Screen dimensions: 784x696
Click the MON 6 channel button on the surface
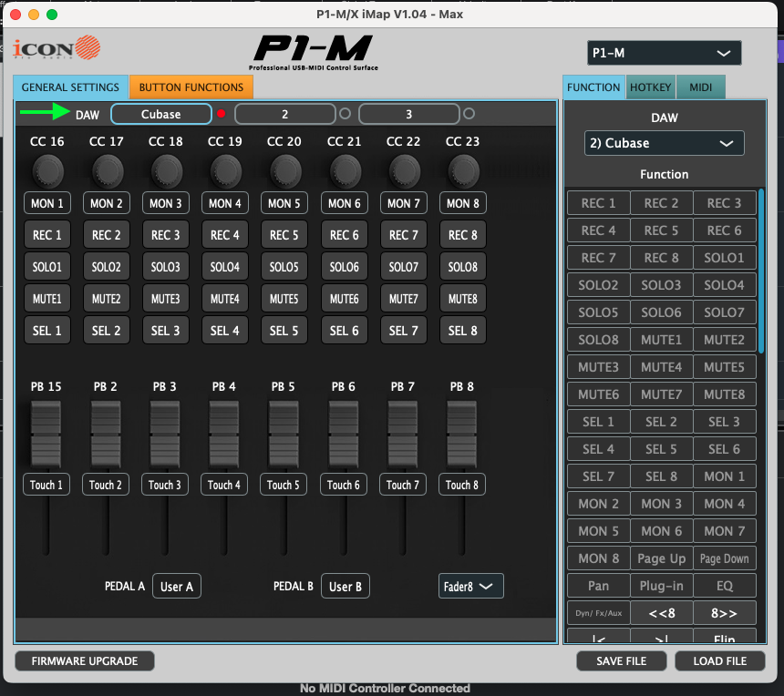click(344, 203)
